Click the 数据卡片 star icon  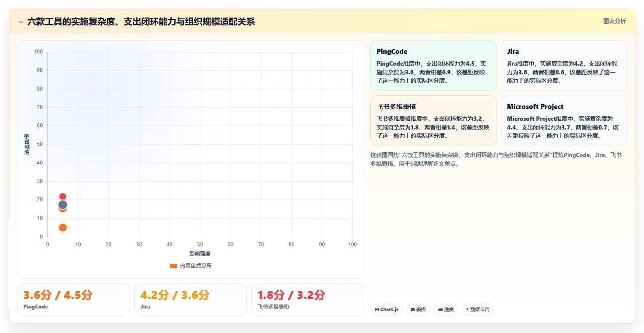[x=467, y=309]
